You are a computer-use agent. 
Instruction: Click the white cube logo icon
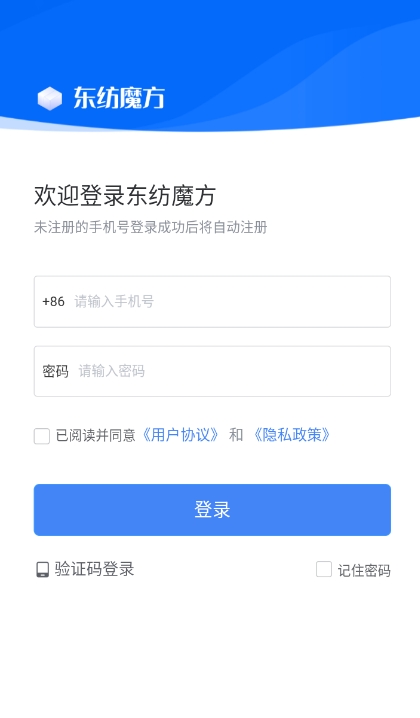(x=49, y=98)
